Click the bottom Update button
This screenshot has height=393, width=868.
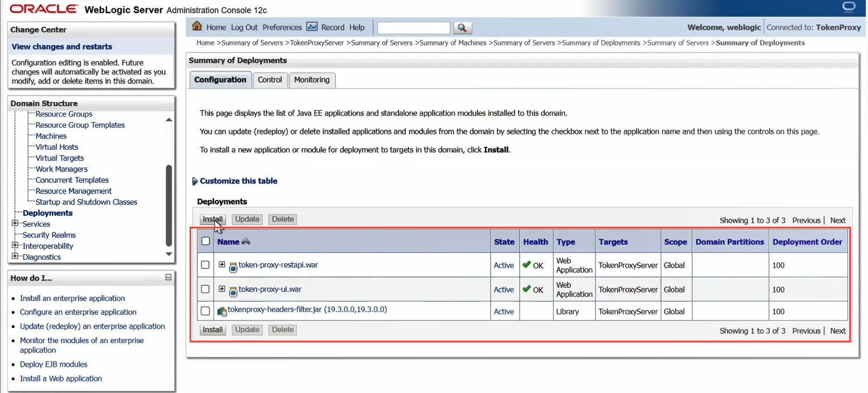pos(248,330)
